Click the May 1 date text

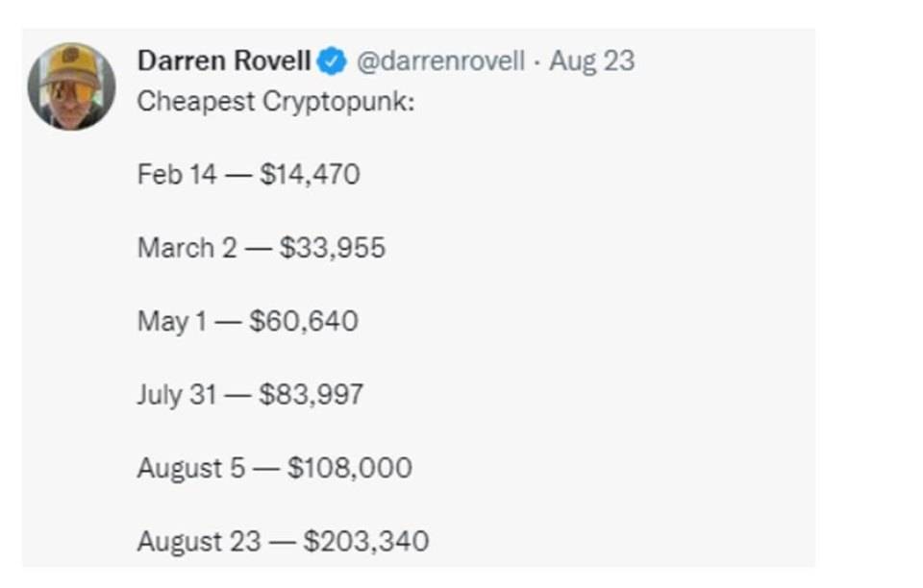point(171,321)
